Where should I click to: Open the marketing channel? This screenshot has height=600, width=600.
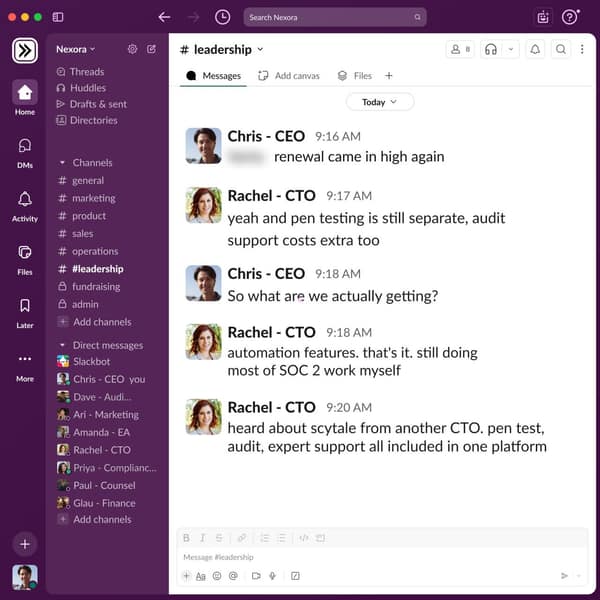tap(87, 198)
